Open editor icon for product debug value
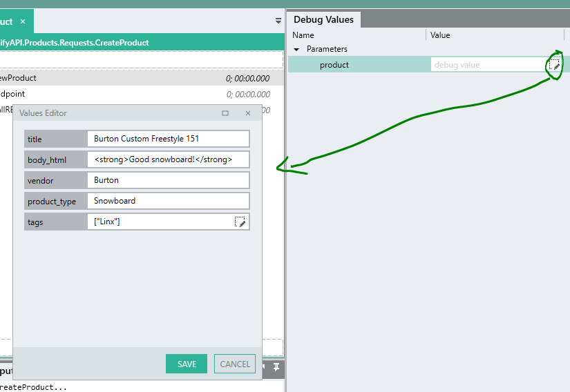 (x=554, y=65)
